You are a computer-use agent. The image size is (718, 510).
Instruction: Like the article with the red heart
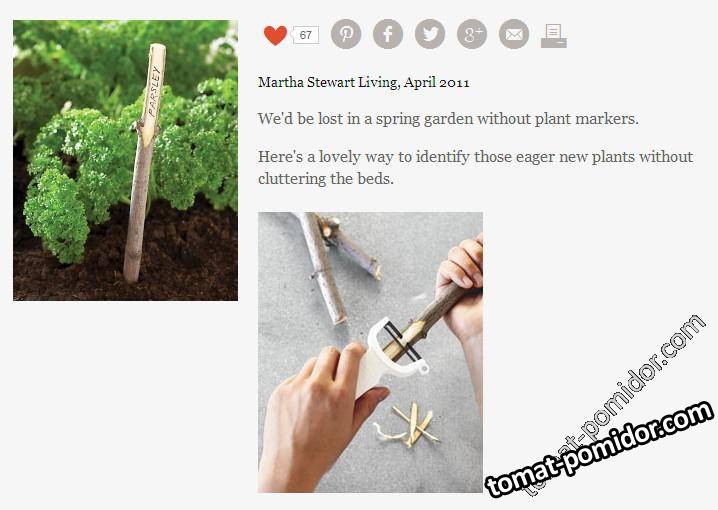[x=275, y=35]
